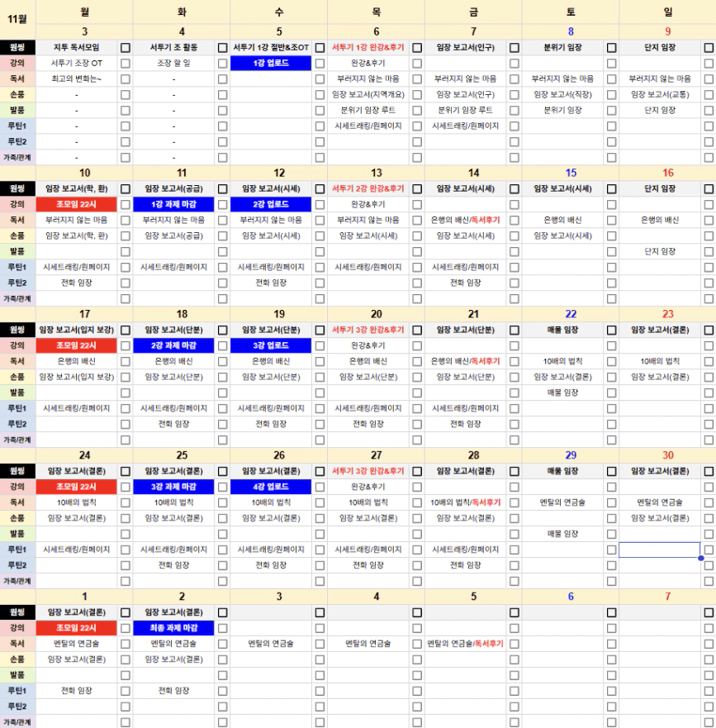Viewport: 716px width, 728px height.
Task: Click the '11월' month header cell
Action: tap(17, 17)
